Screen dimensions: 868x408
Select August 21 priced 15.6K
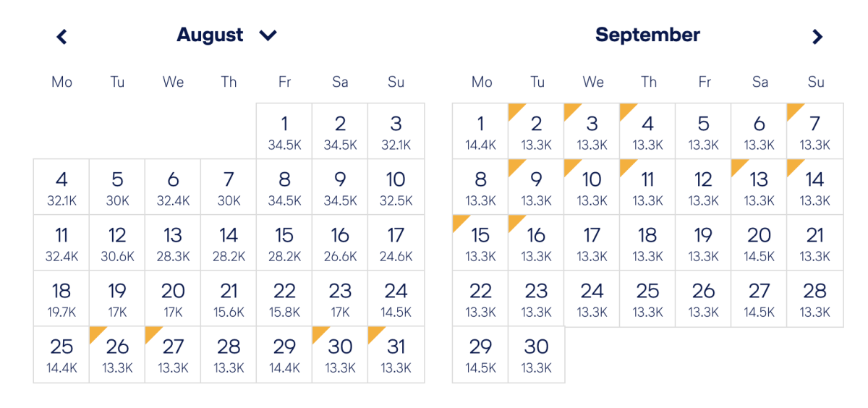point(229,298)
